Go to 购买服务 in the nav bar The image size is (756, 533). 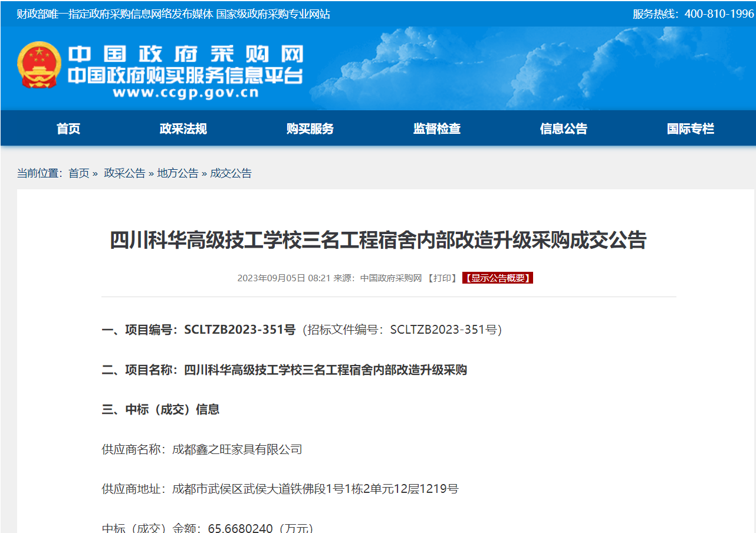click(x=310, y=129)
